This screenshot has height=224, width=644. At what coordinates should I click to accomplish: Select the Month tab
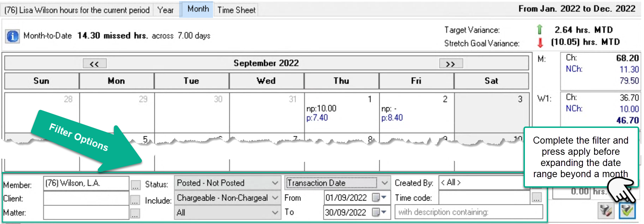[x=198, y=9]
